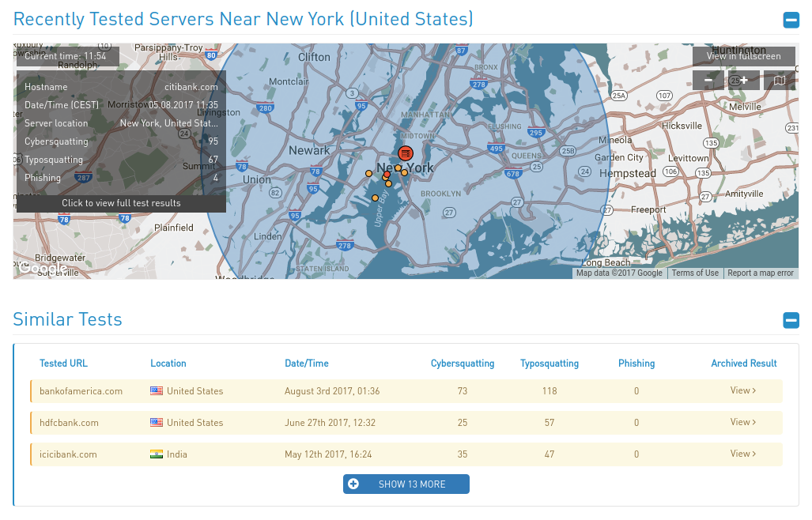The image size is (812, 520).
Task: Click June 27th 2017, 12:32 date cell
Action: pos(330,423)
